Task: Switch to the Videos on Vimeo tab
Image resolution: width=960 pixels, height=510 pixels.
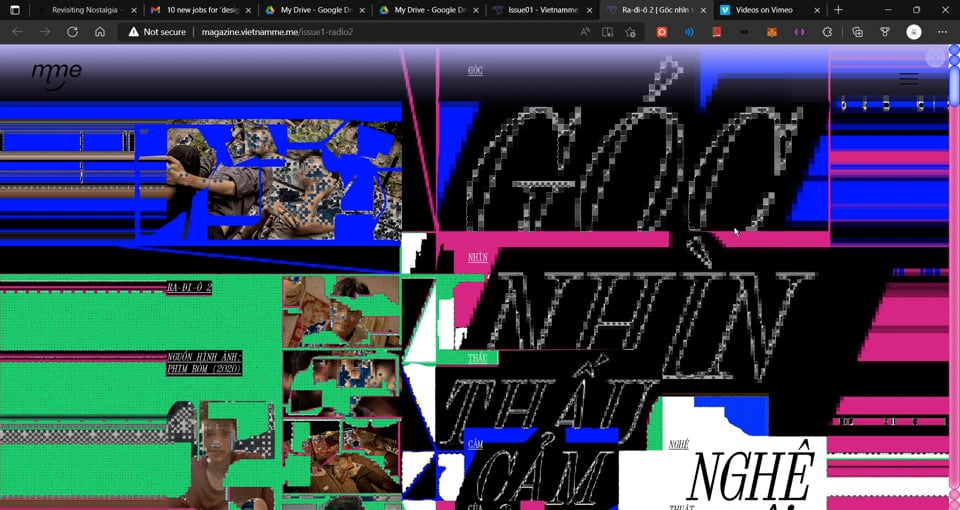Action: pyautogui.click(x=770, y=10)
